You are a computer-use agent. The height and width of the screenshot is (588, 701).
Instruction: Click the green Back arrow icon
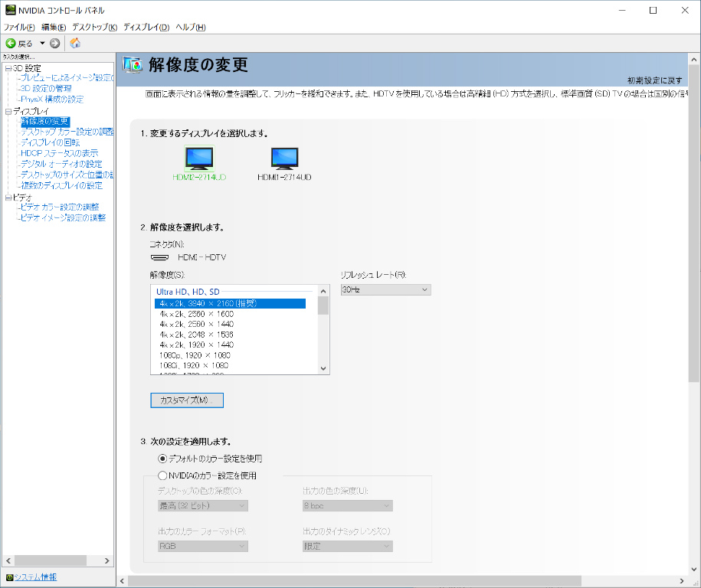(x=10, y=44)
